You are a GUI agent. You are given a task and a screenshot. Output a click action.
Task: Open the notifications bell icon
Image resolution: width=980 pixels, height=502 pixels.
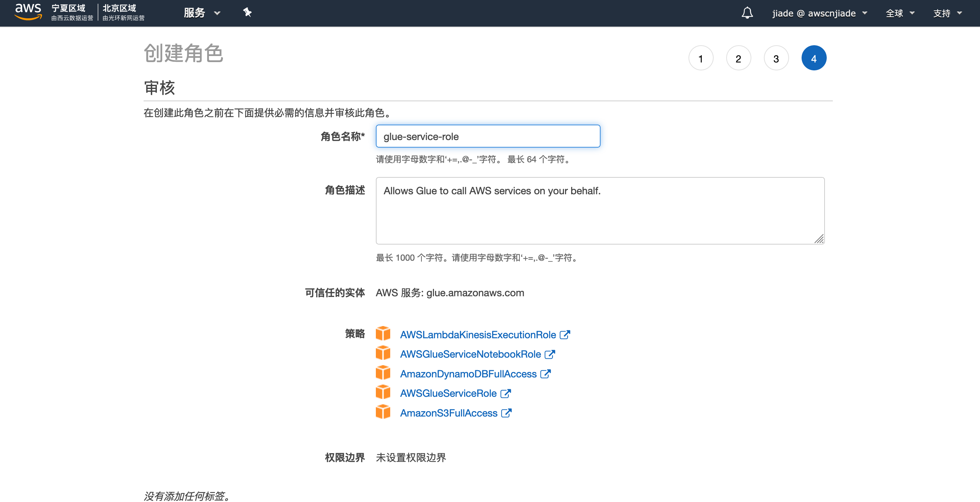coord(747,13)
